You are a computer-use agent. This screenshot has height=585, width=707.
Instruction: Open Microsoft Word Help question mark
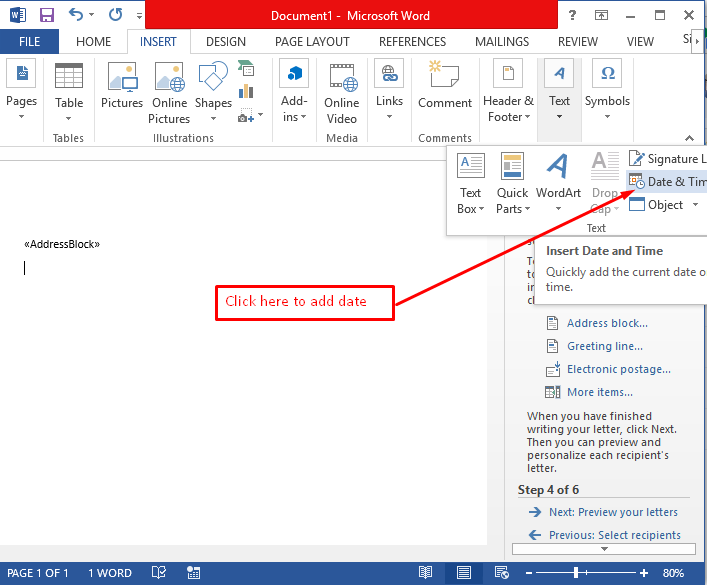572,15
